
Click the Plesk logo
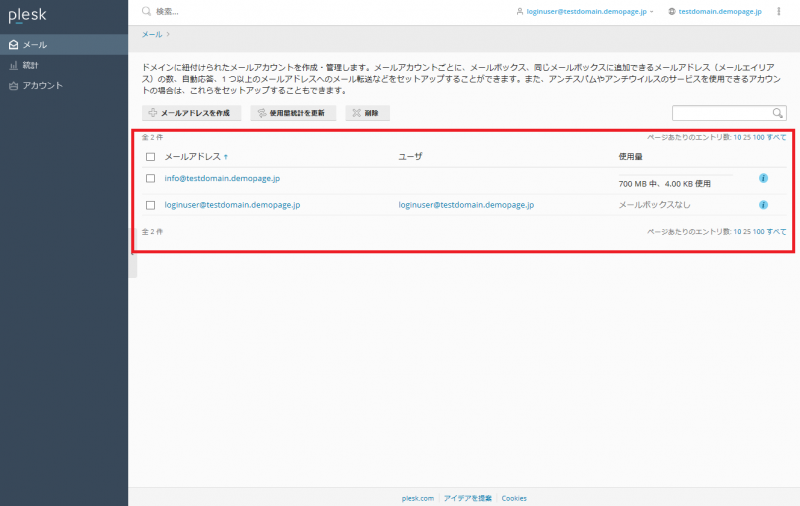[27, 15]
